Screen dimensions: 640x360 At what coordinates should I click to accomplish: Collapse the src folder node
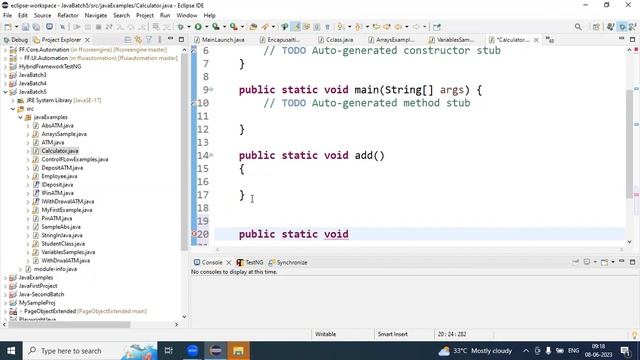click(x=13, y=109)
